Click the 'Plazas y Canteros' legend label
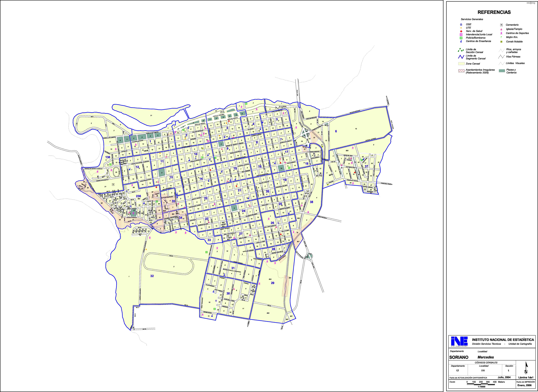 (x=511, y=71)
